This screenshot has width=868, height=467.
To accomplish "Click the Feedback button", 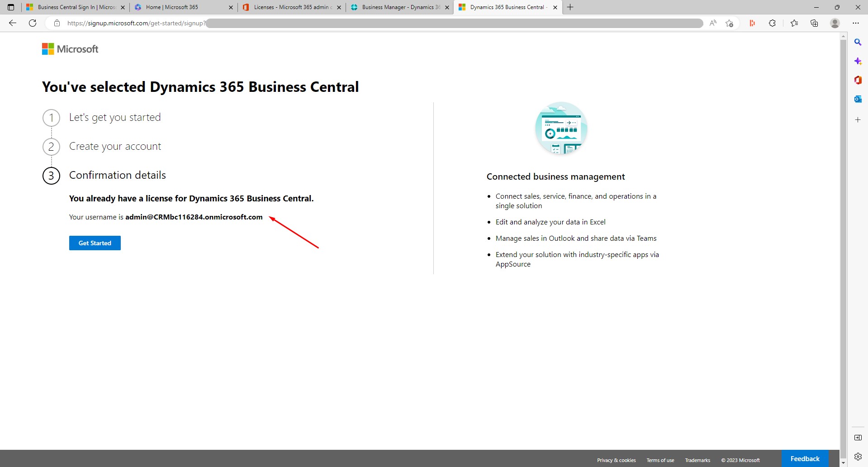I will pos(805,458).
